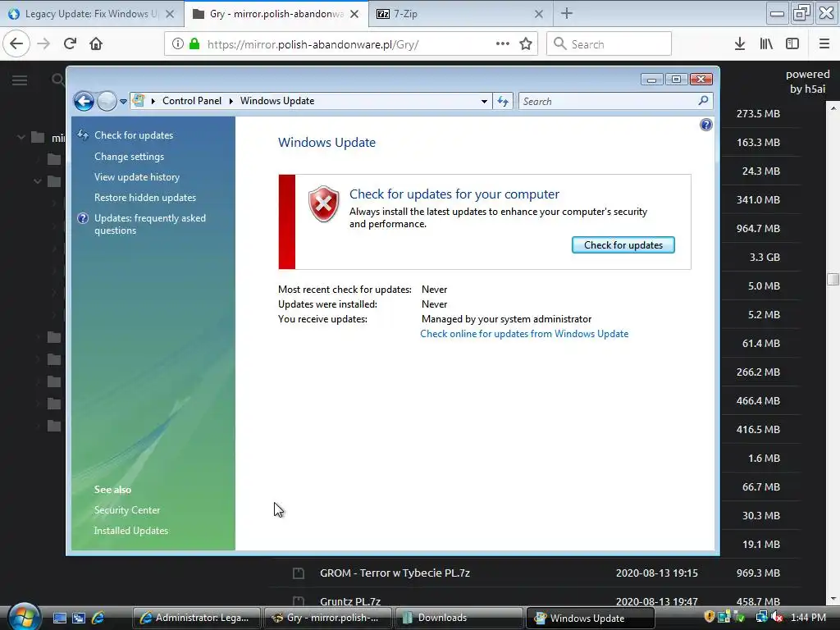Open Restore hidden updates link

click(145, 197)
